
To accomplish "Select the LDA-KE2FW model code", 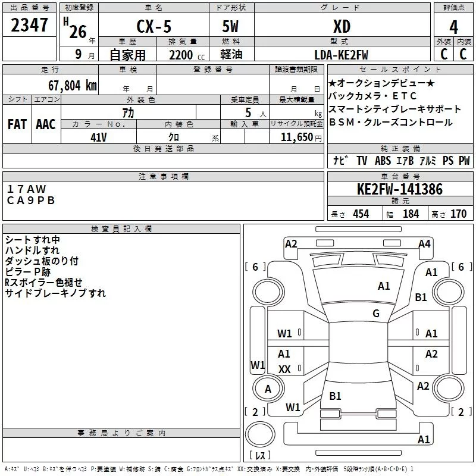I will (342, 55).
